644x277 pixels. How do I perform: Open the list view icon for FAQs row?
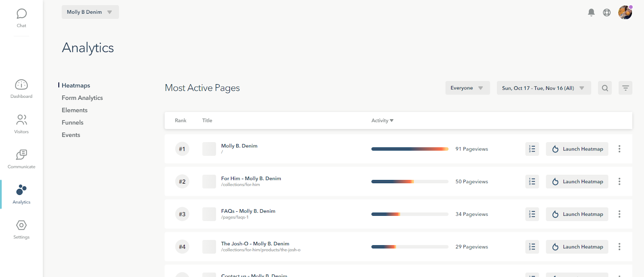[532, 214]
